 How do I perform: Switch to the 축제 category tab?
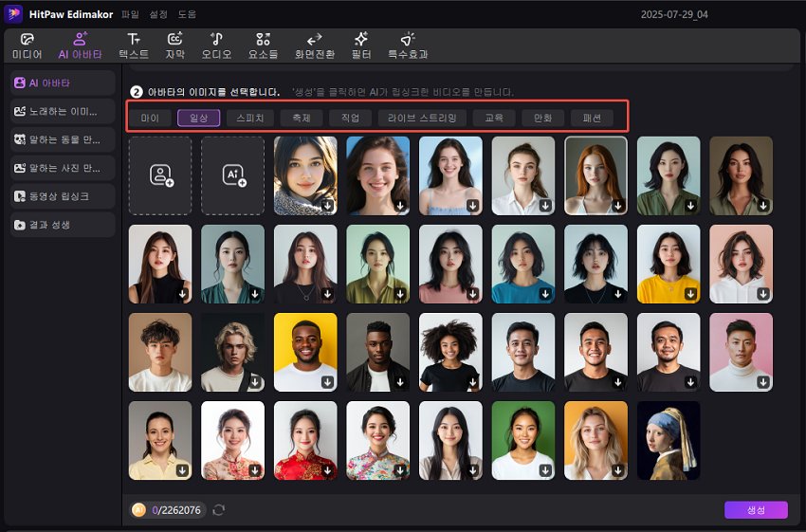[x=302, y=118]
